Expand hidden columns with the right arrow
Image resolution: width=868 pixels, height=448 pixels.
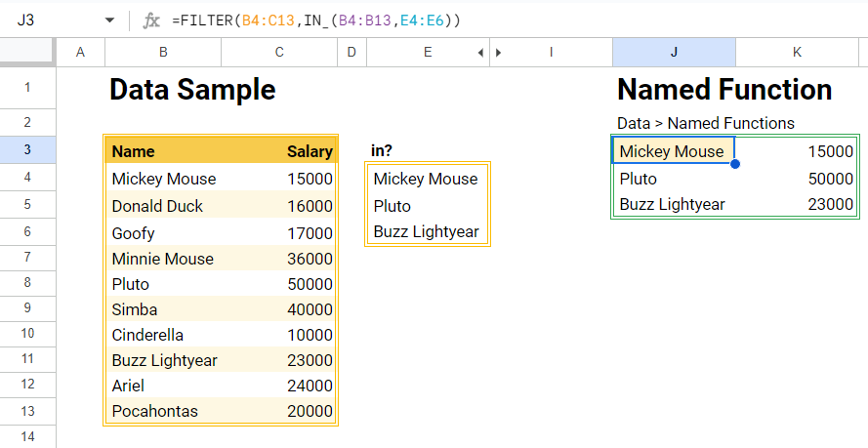pyautogui.click(x=498, y=53)
